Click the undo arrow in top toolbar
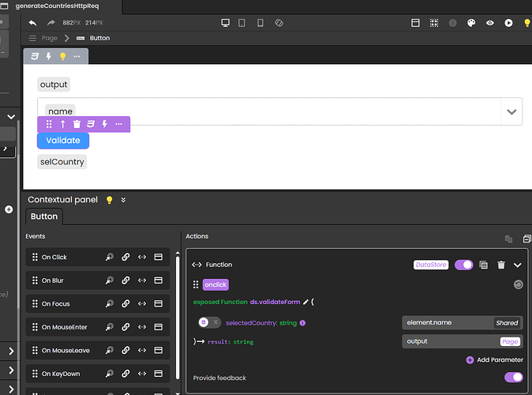This screenshot has height=395, width=532. (32, 24)
